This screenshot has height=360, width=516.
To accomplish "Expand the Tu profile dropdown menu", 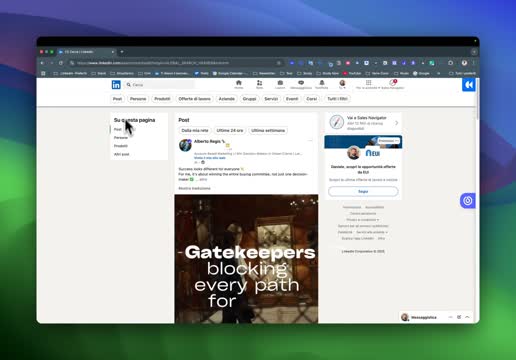I will pyautogui.click(x=342, y=84).
